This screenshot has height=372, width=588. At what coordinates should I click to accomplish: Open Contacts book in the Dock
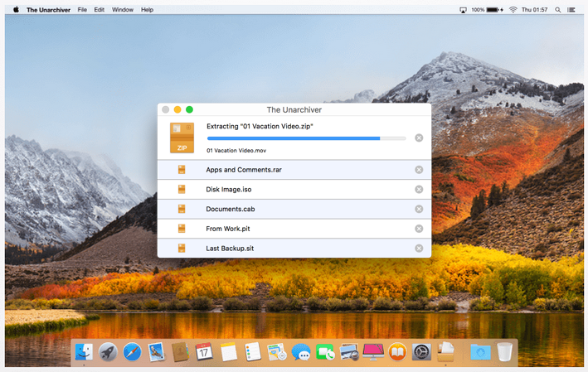click(x=180, y=352)
